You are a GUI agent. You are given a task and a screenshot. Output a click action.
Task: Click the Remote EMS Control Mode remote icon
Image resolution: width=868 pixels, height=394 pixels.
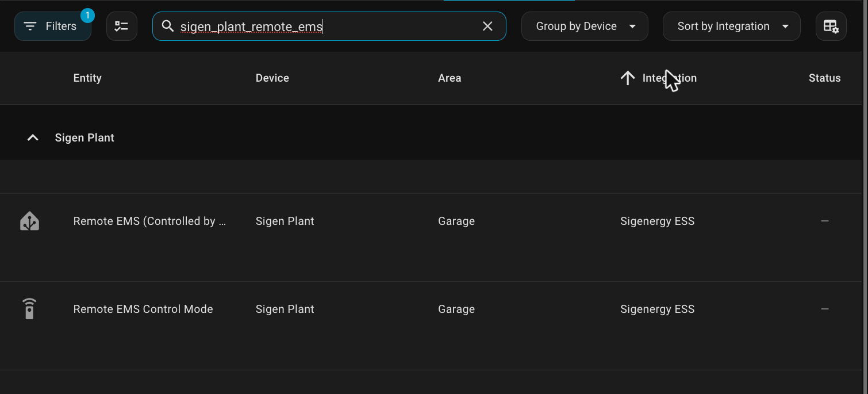29,309
